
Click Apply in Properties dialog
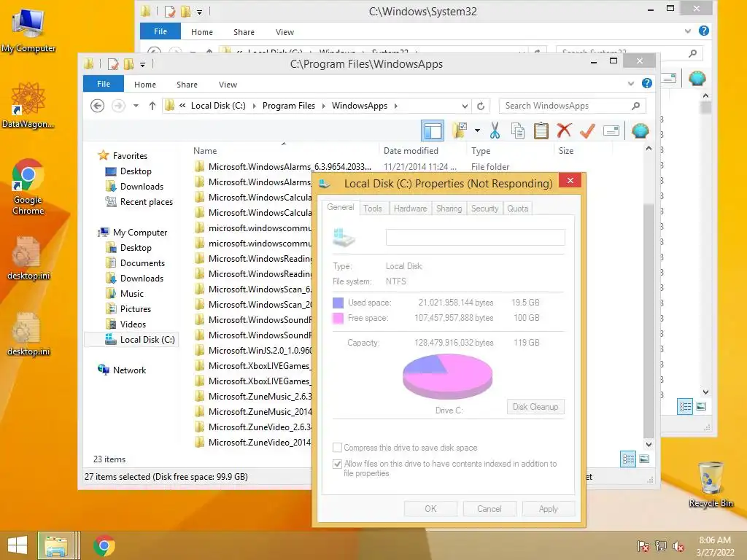549,508
